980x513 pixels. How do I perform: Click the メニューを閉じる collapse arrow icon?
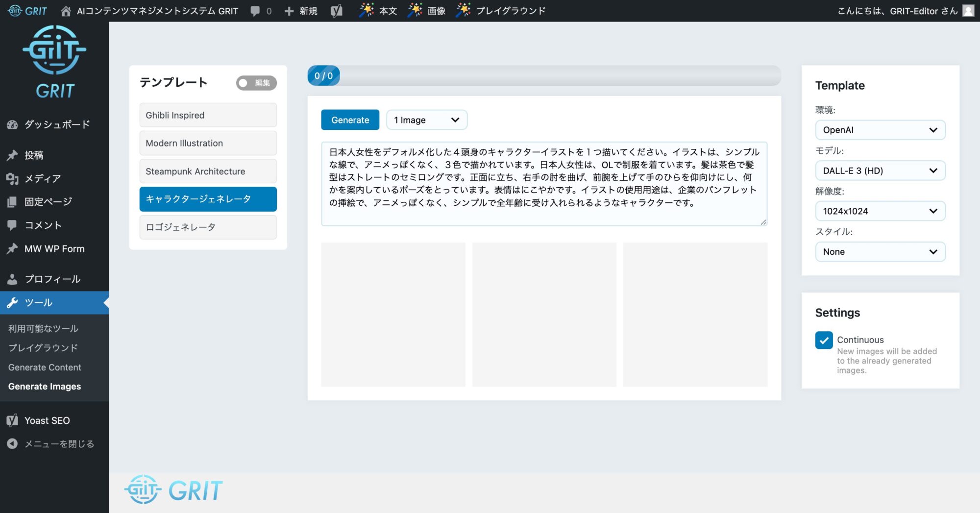point(12,444)
